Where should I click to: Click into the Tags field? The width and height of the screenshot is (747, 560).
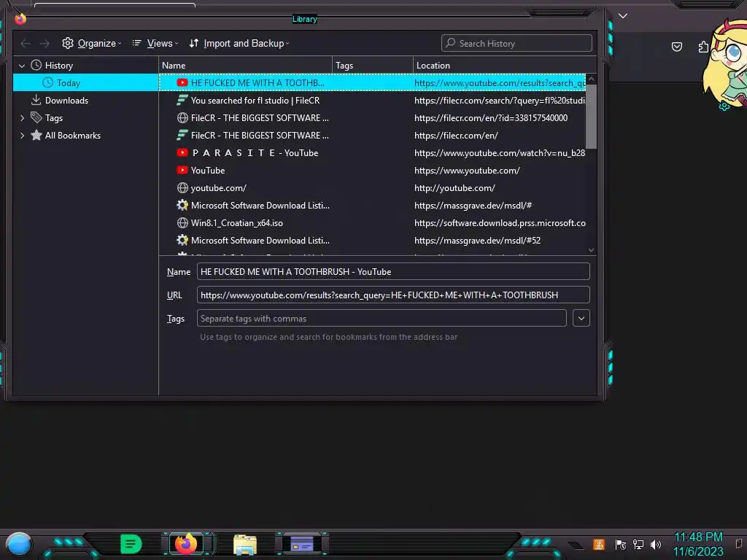tap(381, 318)
